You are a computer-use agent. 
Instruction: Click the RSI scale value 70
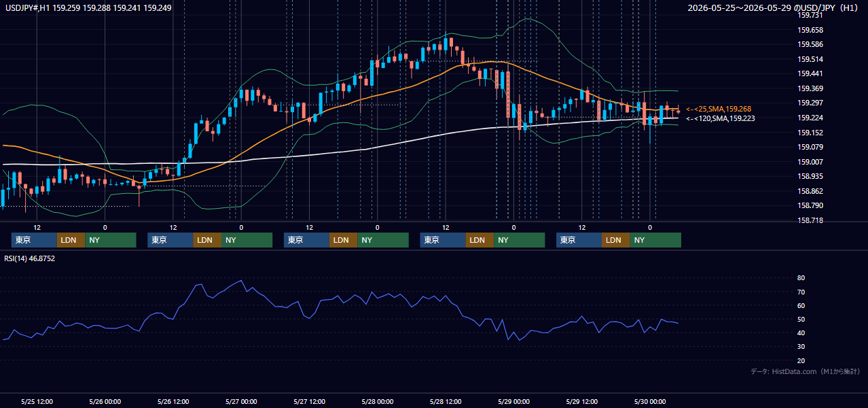(x=801, y=292)
